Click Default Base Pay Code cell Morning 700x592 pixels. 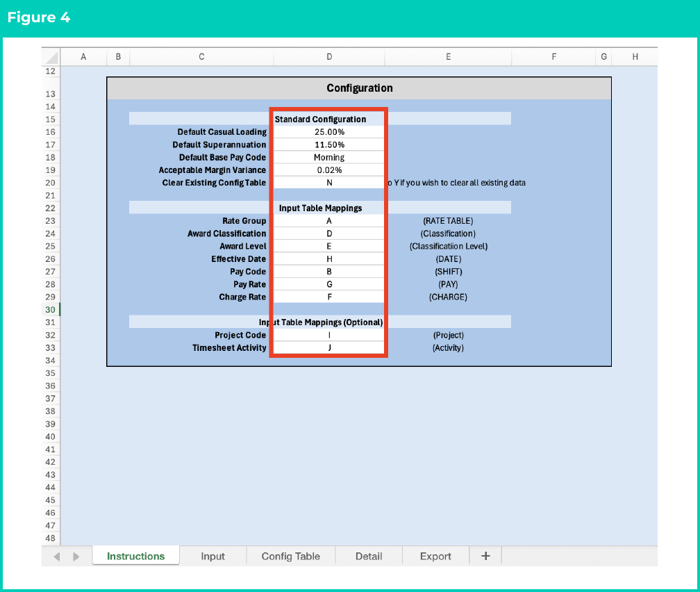(x=329, y=157)
